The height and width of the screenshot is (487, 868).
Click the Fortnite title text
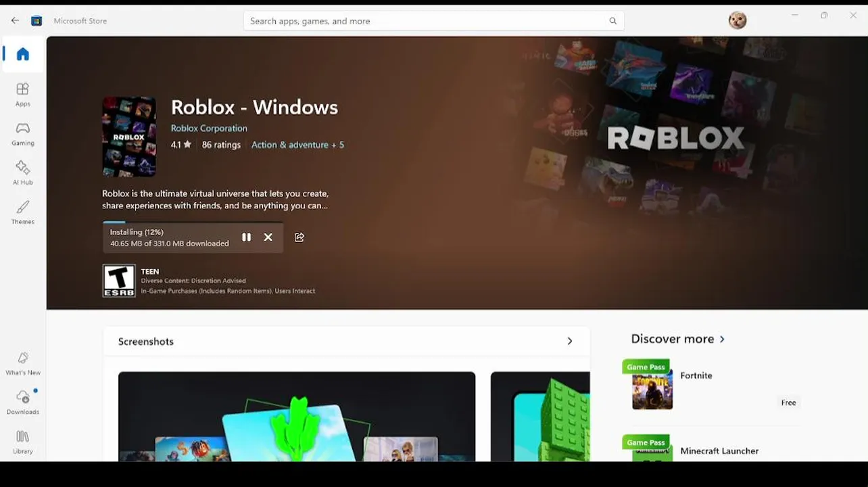point(696,375)
